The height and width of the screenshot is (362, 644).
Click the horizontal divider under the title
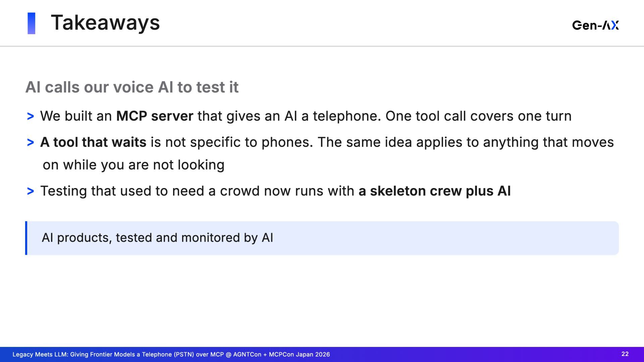322,46
